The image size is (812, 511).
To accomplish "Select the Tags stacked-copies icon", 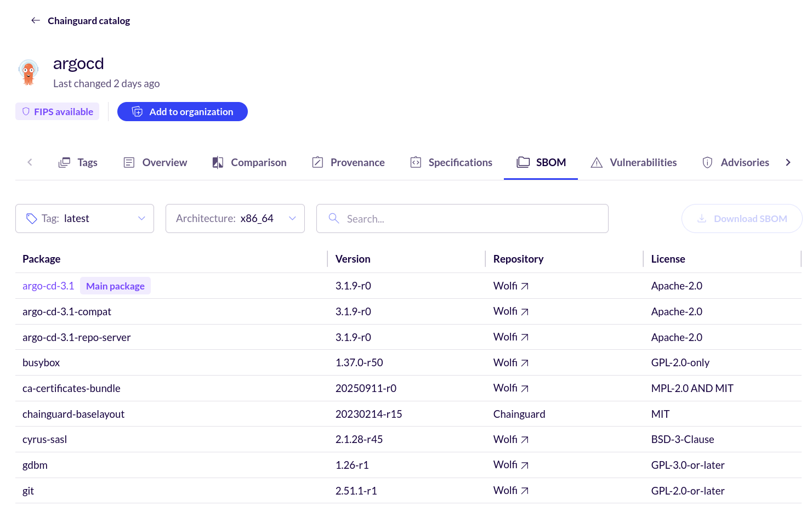I will click(x=64, y=162).
